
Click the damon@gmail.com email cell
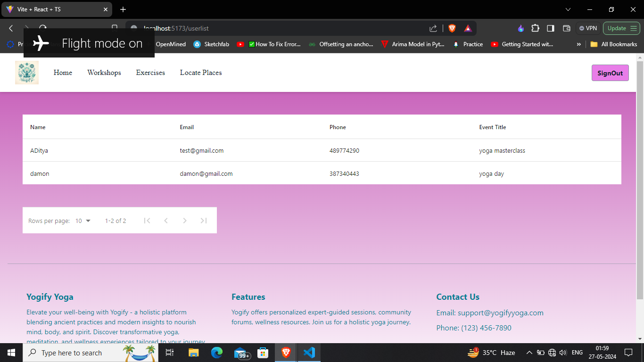point(206,174)
